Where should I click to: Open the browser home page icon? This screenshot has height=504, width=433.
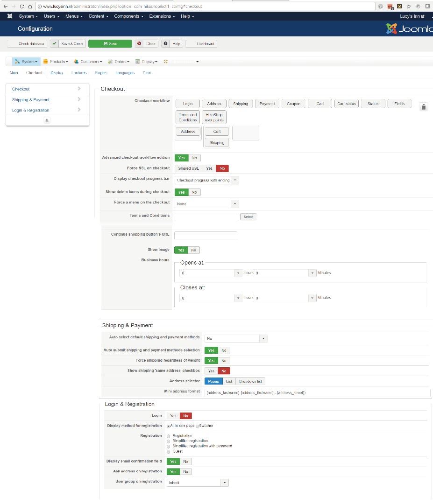[x=30, y=7]
